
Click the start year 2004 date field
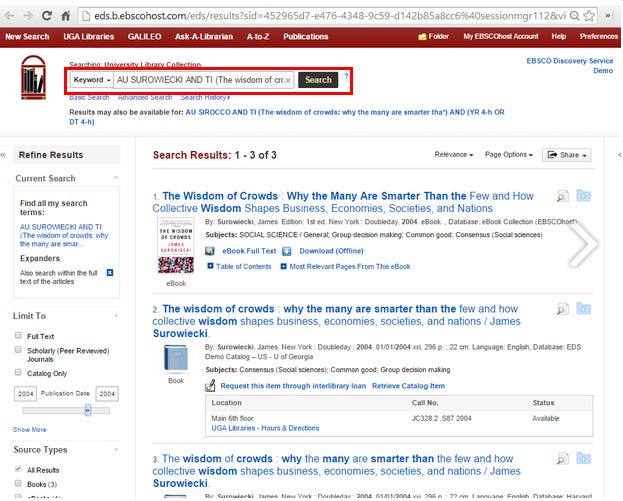(25, 394)
